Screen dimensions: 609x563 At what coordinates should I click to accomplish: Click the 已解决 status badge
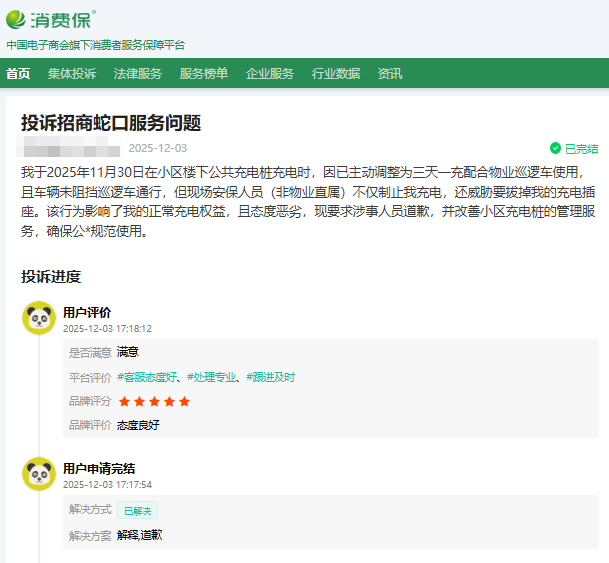tap(137, 510)
